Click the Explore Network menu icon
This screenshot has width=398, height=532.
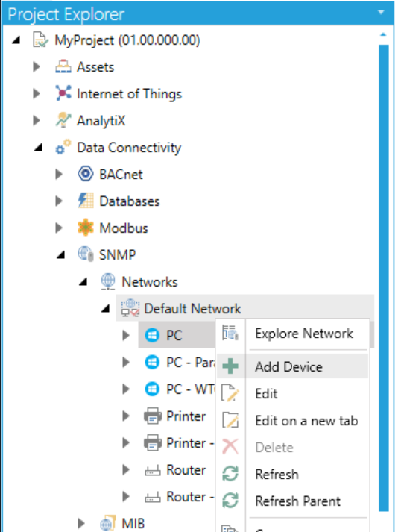(x=230, y=333)
